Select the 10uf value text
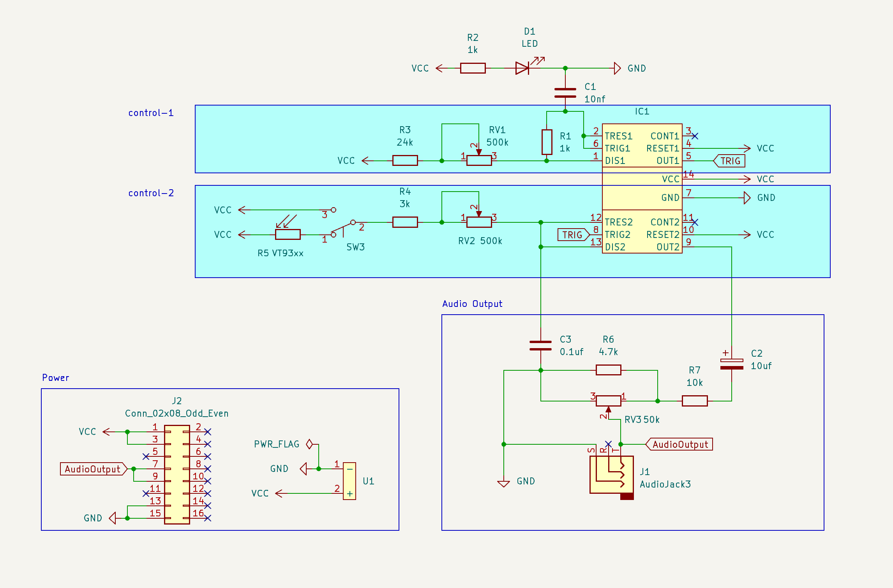The width and height of the screenshot is (893, 588). (761, 366)
